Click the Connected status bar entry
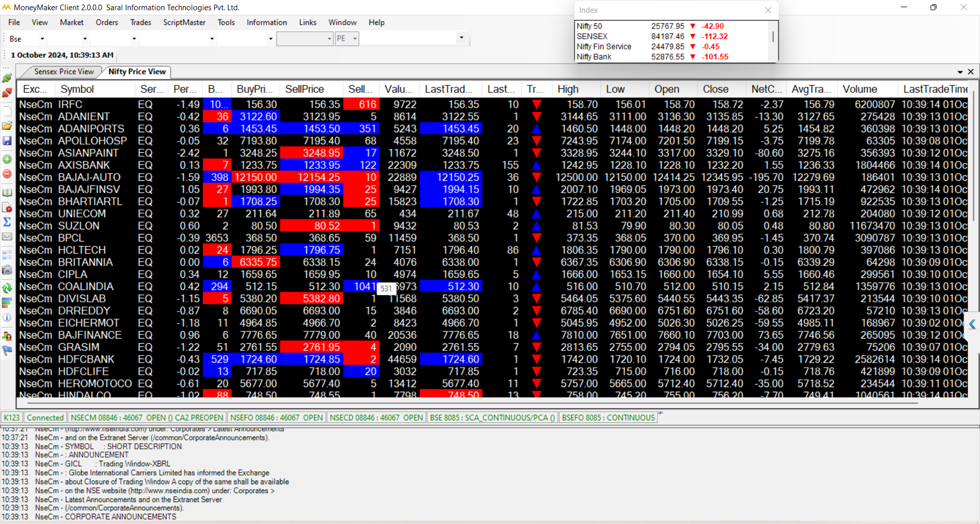The image size is (980, 524). coord(45,418)
